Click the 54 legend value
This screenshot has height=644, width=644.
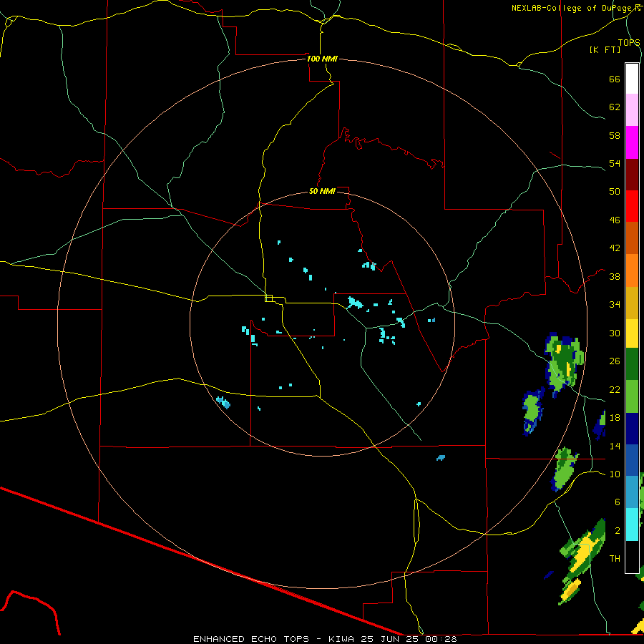click(615, 163)
